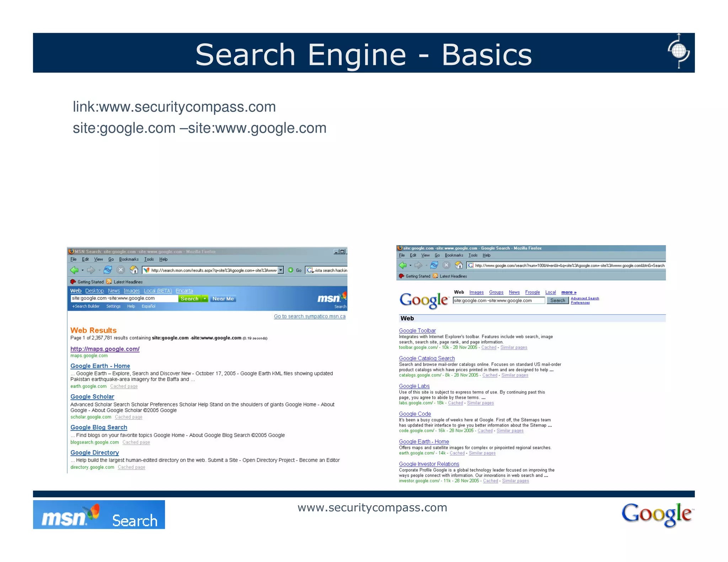The image size is (728, 562).
Task: Open Google Toolbar result on Google
Action: coord(417,331)
